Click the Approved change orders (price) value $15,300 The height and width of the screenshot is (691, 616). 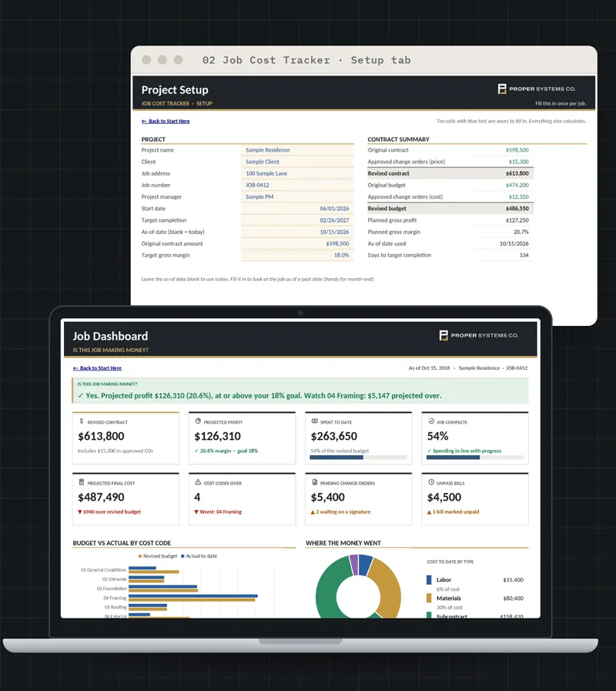point(519,162)
